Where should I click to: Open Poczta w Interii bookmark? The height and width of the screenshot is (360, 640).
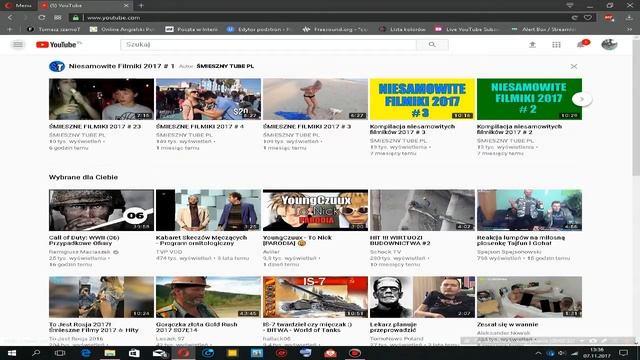(x=192, y=29)
